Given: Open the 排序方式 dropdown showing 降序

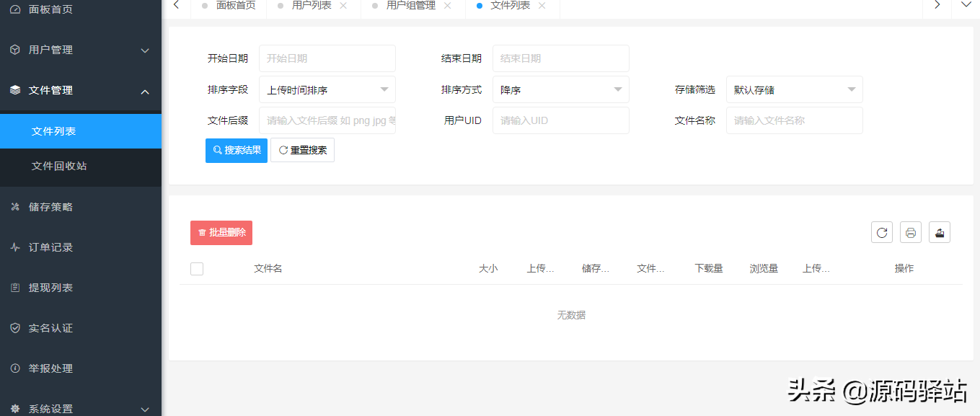Looking at the screenshot, I should [560, 89].
